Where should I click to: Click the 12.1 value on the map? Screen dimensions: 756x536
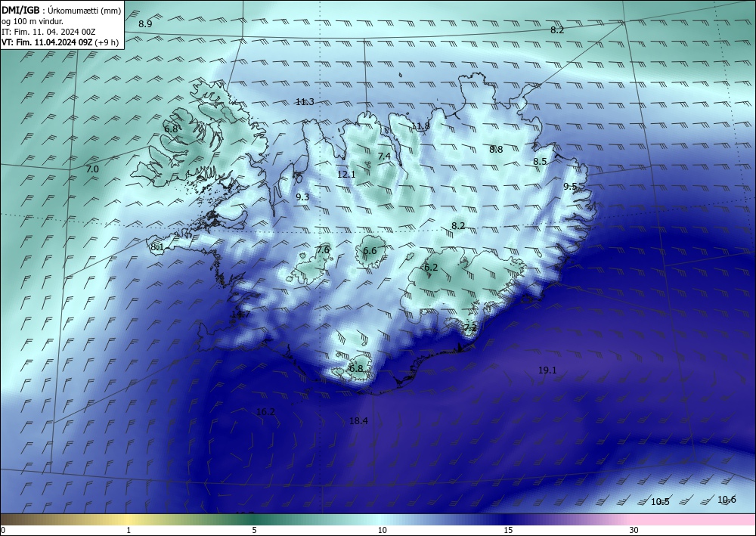point(346,175)
